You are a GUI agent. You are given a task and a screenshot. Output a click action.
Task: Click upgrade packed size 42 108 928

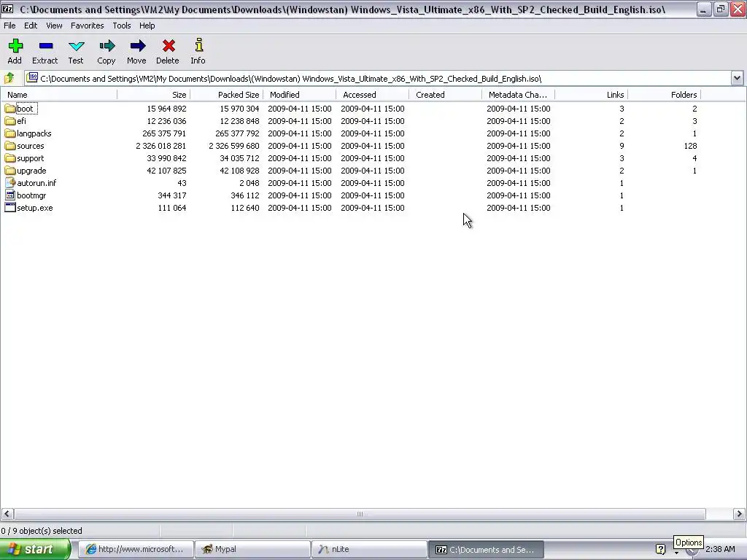239,171
